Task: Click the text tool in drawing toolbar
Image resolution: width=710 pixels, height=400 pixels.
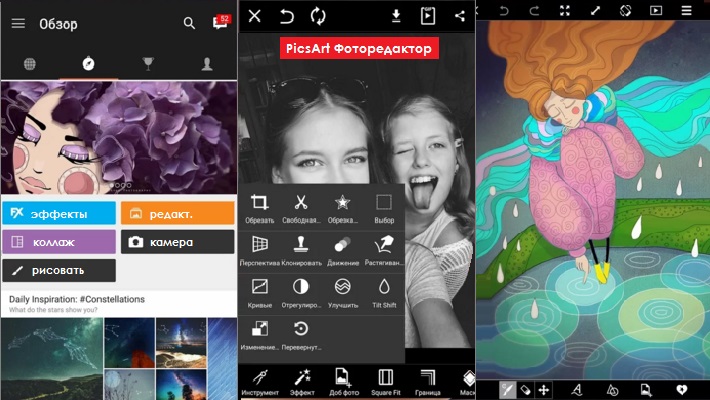Action: tap(576, 389)
